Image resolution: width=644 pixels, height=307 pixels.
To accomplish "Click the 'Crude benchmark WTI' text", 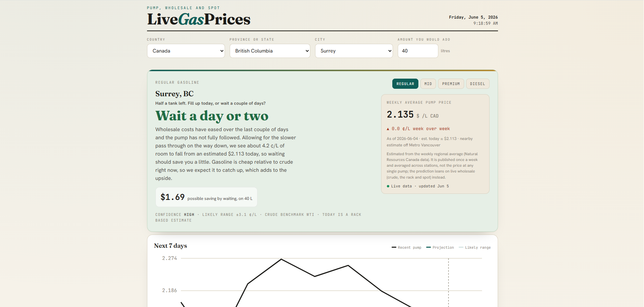I will click(289, 215).
